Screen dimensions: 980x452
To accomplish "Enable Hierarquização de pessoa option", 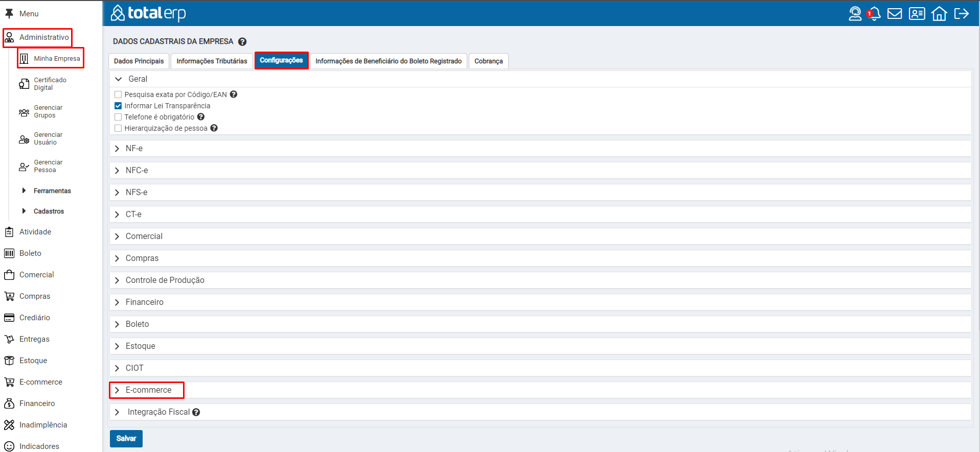I will click(118, 128).
